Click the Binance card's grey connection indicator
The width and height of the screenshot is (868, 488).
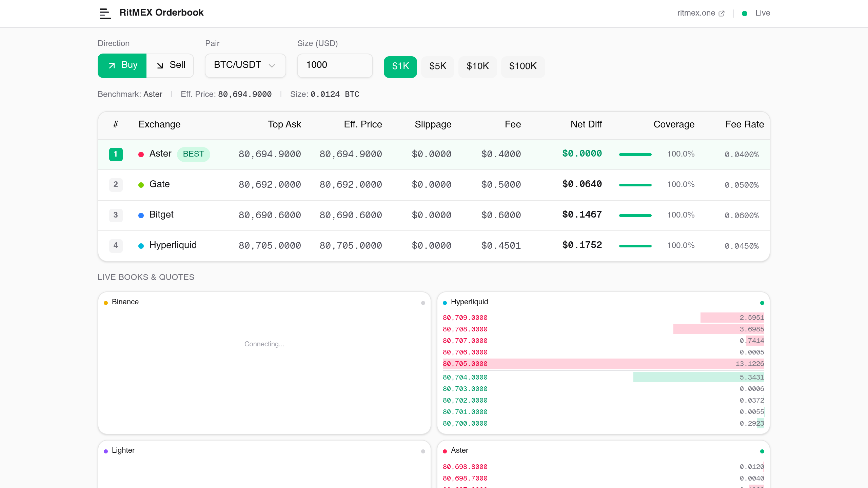tap(423, 303)
